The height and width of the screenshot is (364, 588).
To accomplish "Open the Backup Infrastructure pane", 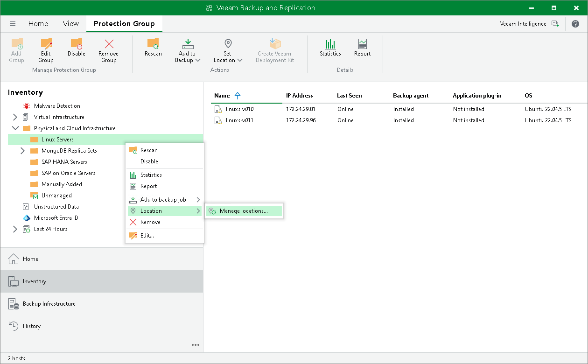I will (102, 304).
